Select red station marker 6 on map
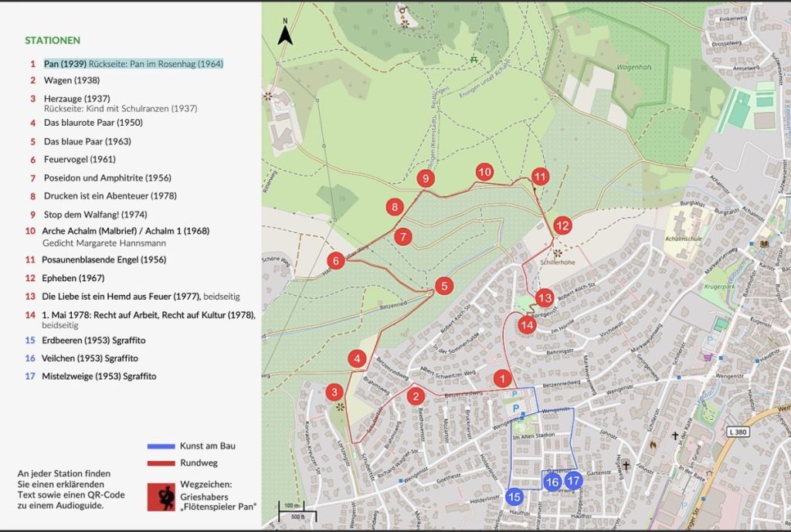Image resolution: width=791 pixels, height=532 pixels. click(x=336, y=260)
